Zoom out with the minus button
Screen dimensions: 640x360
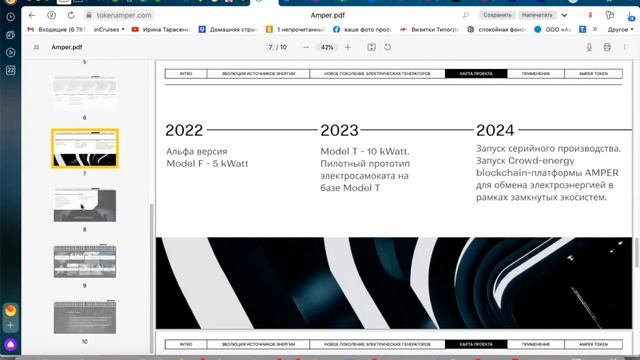click(x=306, y=47)
